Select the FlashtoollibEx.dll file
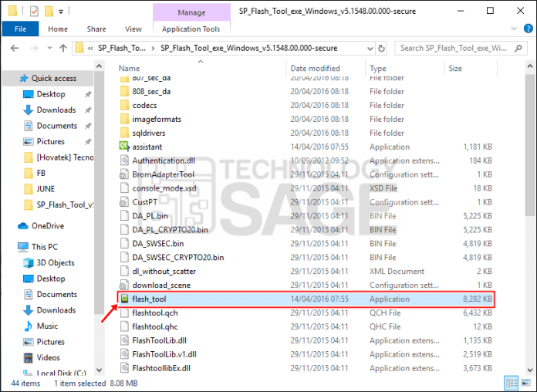The height and width of the screenshot is (392, 537). [x=161, y=368]
